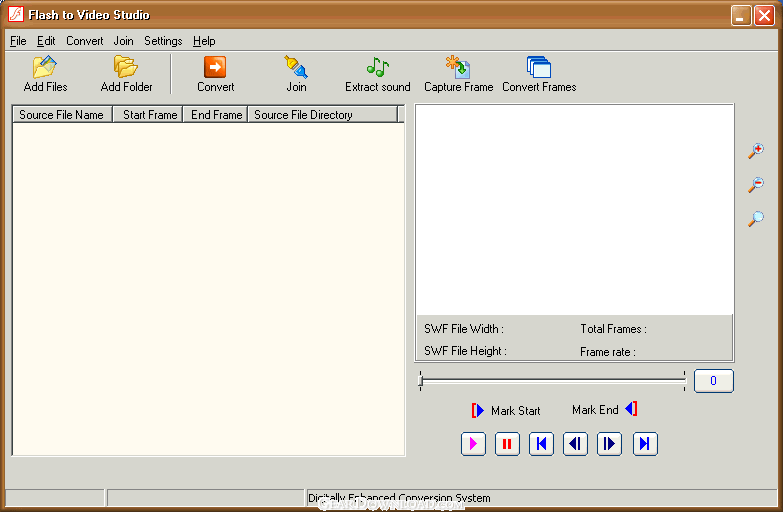
Task: Click the frame position slider handle
Action: pos(421,380)
